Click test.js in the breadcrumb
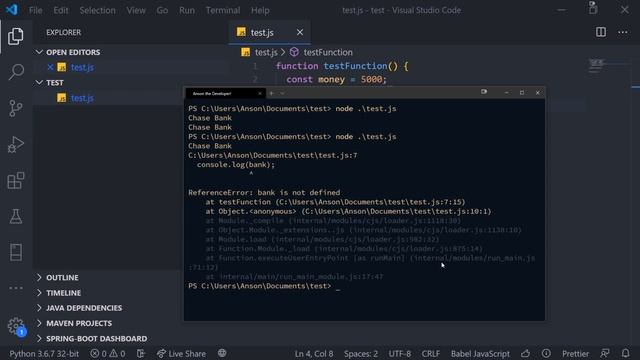640x360 pixels. (266, 52)
